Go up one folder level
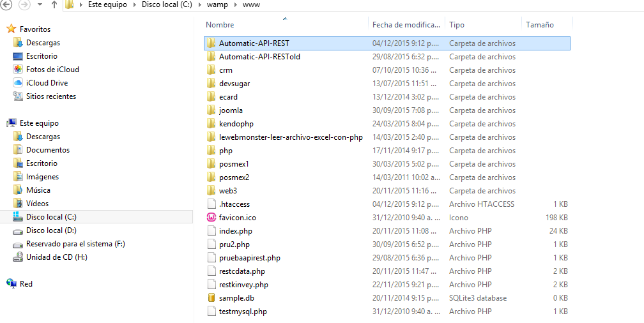This screenshot has width=644, height=323. pyautogui.click(x=54, y=5)
